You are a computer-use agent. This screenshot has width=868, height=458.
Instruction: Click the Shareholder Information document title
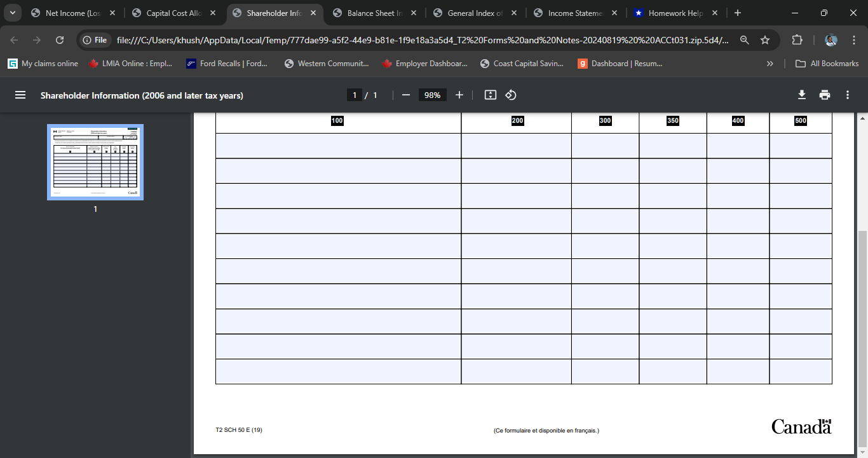[x=142, y=95]
